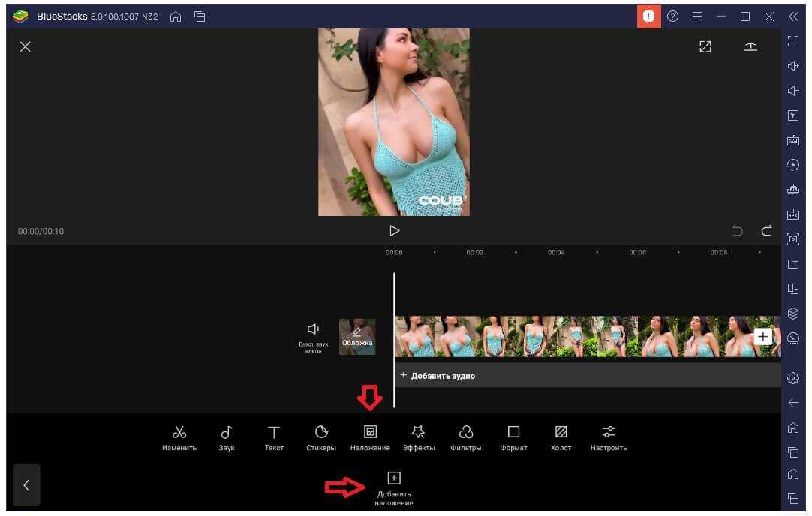The image size is (812, 516).
Task: Play the video preview
Action: pyautogui.click(x=394, y=231)
